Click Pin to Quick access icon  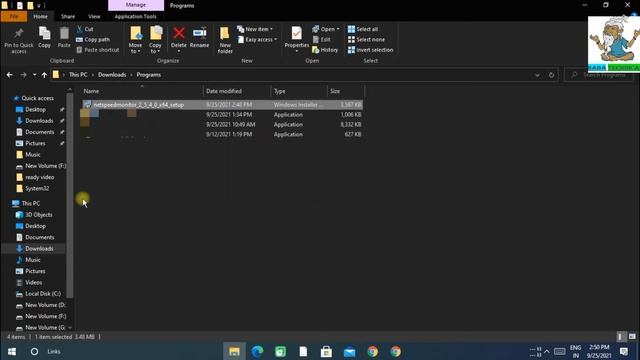click(x=19, y=40)
